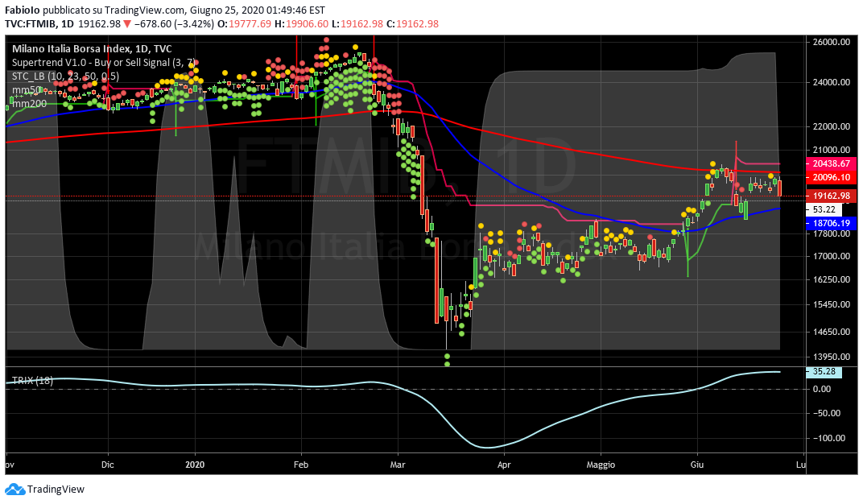Screen dimensions: 863x504
Task: Click the 14650.00 price axis label
Action: 831,332
